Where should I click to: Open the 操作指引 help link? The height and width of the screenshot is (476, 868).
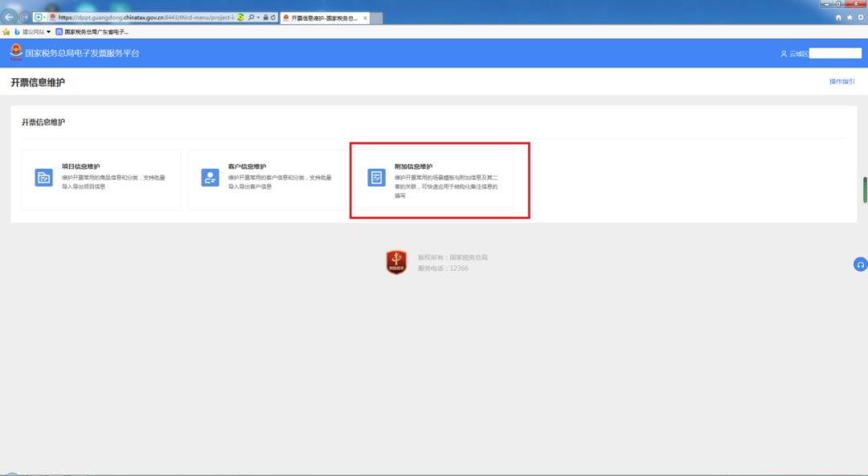click(x=842, y=81)
